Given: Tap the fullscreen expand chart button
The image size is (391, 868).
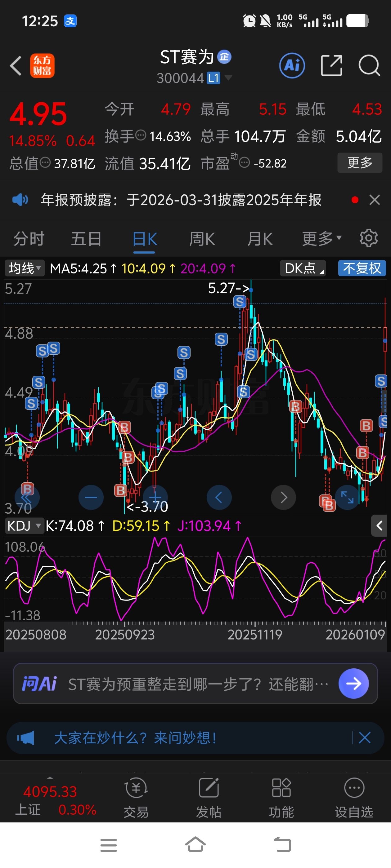Looking at the screenshot, I should click(x=347, y=497).
